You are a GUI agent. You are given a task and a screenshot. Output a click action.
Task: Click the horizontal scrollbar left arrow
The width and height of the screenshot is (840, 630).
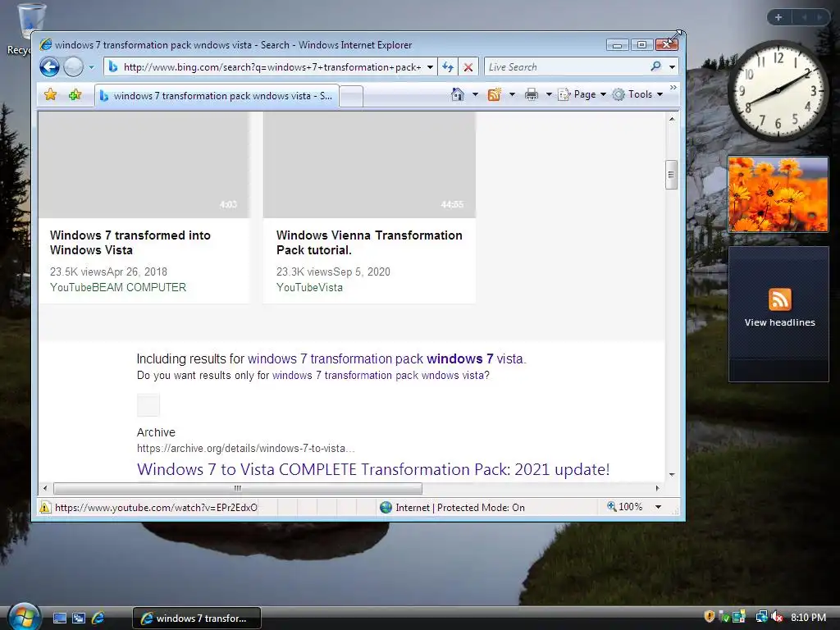(x=45, y=488)
